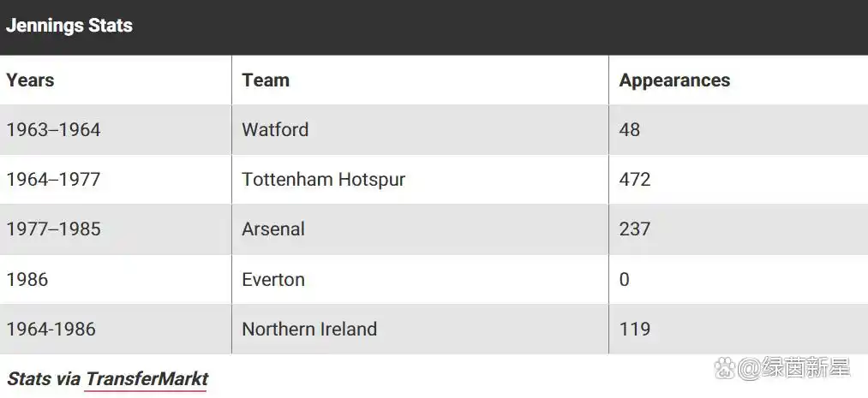Click the 237 appearances value
868x398 pixels.
(x=635, y=229)
